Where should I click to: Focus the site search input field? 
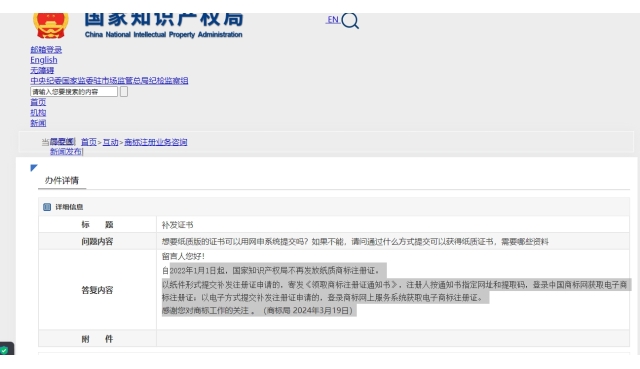(74, 92)
